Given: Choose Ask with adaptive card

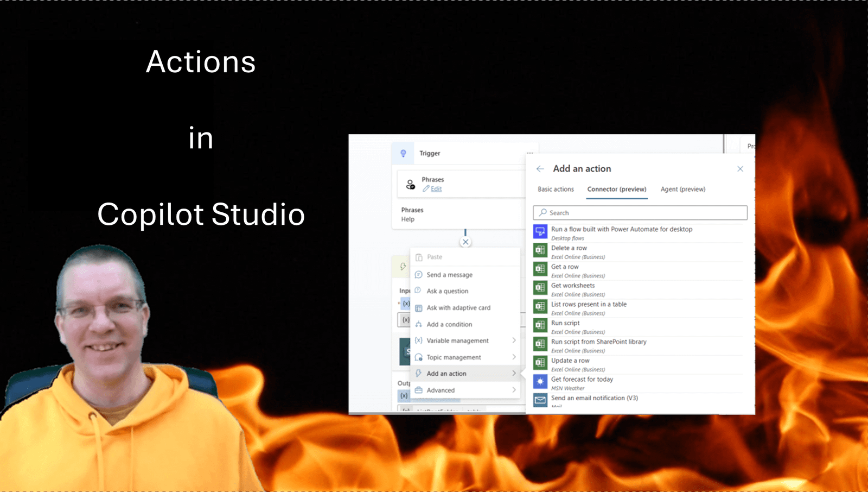Looking at the screenshot, I should pos(465,308).
